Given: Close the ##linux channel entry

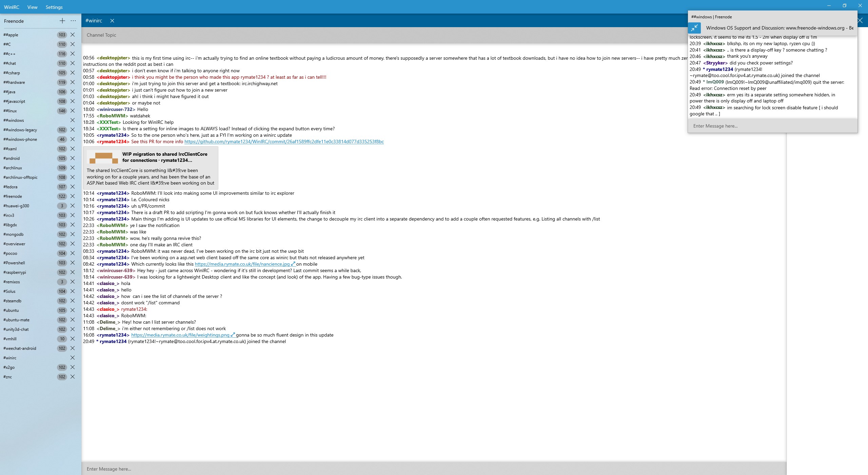Looking at the screenshot, I should (x=73, y=111).
